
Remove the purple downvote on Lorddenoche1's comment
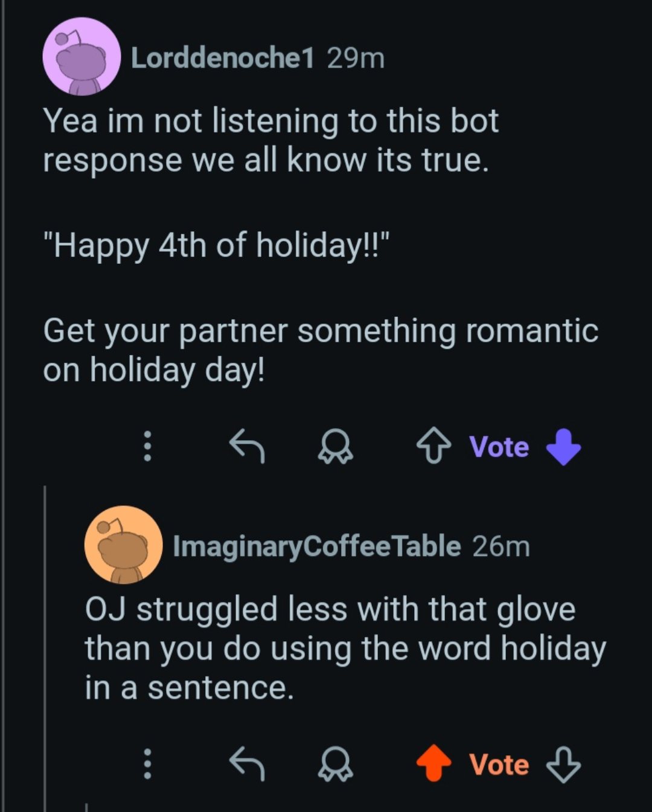click(x=563, y=447)
